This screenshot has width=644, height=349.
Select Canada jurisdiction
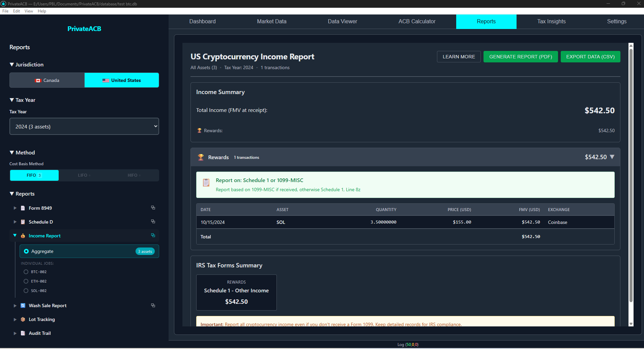click(x=47, y=80)
